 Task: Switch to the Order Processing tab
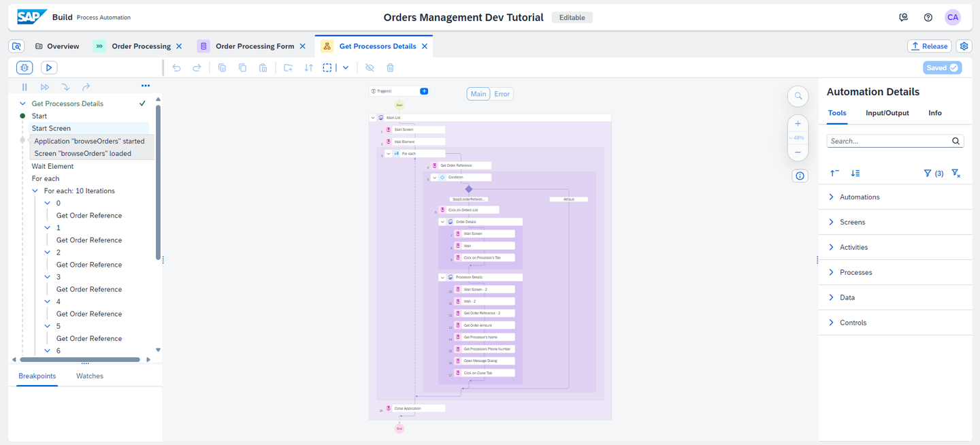[x=141, y=46]
